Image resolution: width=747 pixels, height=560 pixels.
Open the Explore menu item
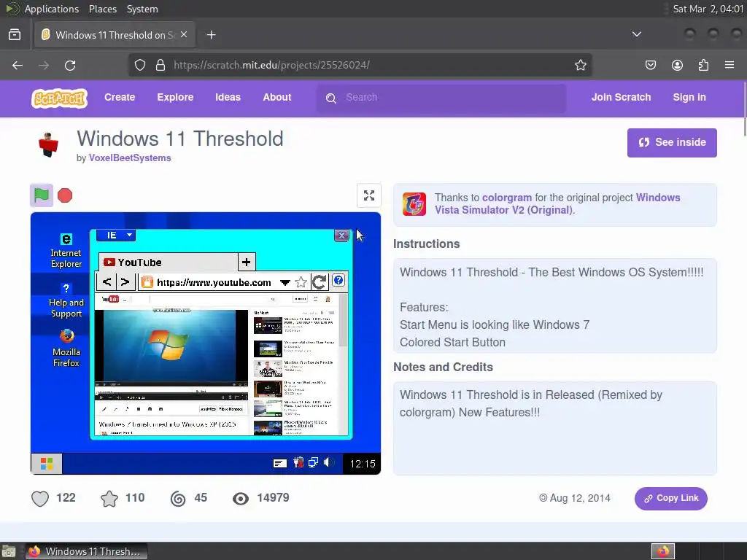pos(175,97)
